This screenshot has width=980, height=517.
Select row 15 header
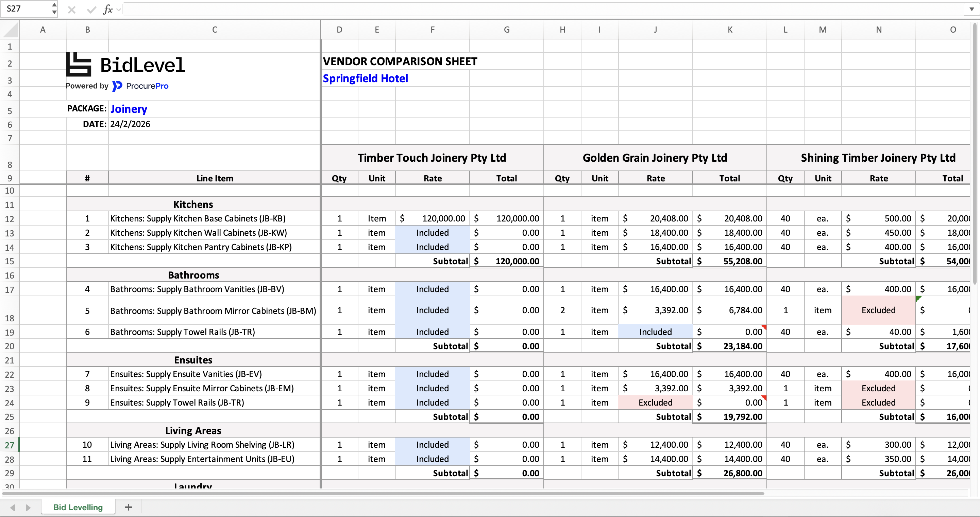pos(10,261)
